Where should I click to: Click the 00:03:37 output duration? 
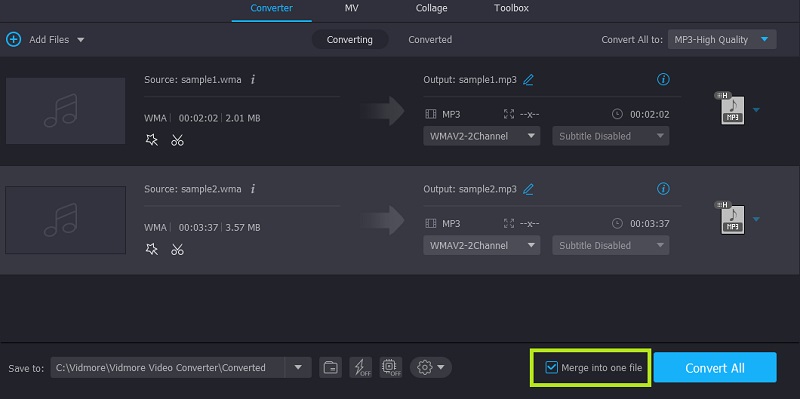(x=649, y=223)
